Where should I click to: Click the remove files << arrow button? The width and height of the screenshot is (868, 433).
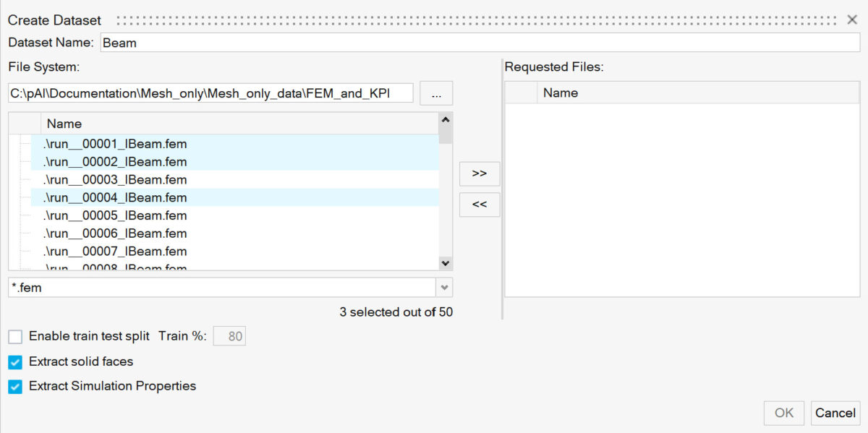[x=479, y=205]
